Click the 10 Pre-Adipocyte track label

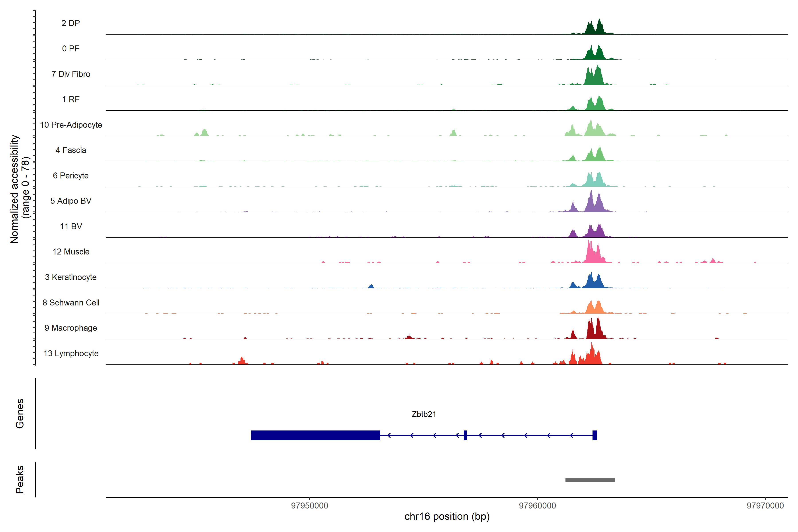coord(71,125)
